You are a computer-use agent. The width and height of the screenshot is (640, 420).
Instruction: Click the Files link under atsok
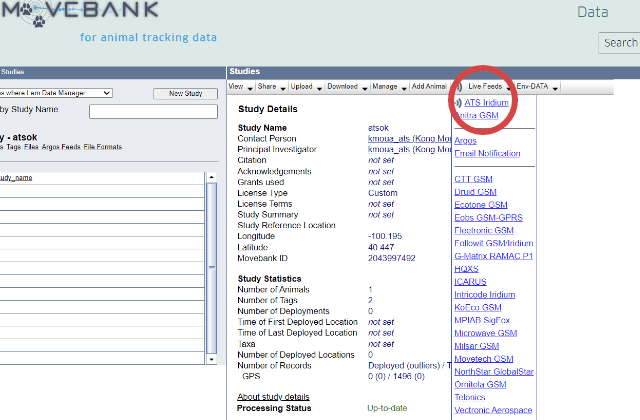click(31, 147)
